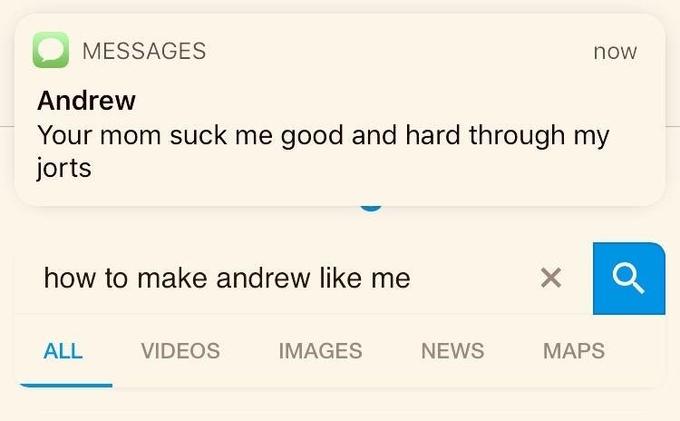The height and width of the screenshot is (421, 680).
Task: Click the blue magnifying glass search button
Action: click(628, 278)
